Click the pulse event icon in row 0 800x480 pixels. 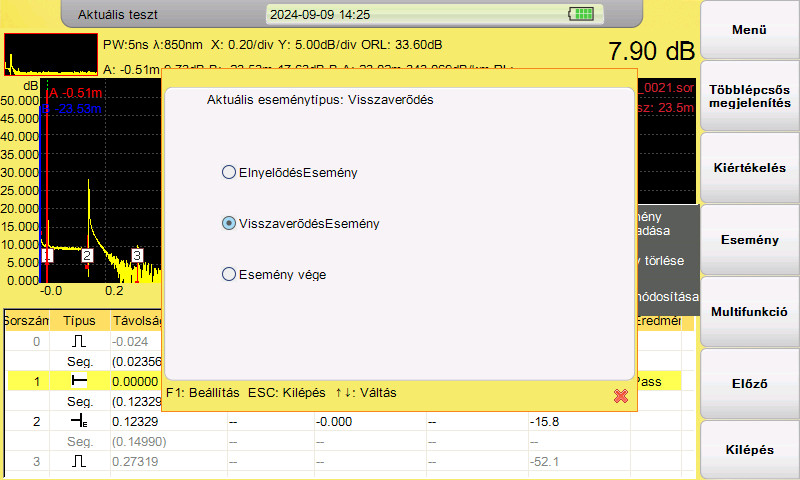[79, 341]
